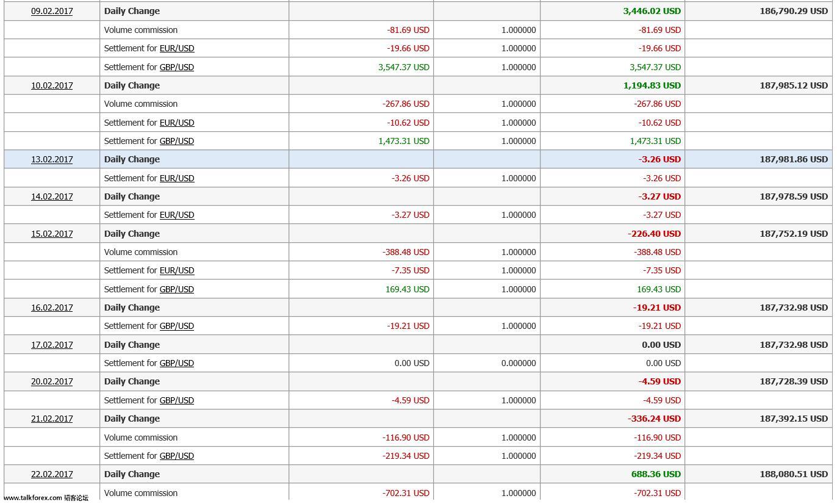The height and width of the screenshot is (504, 837).
Task: Click the bold daily change 688.36 USD
Action: coord(656,474)
